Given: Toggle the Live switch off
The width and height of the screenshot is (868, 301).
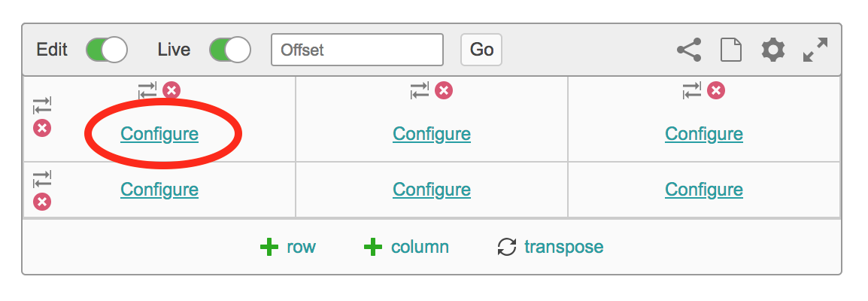Looking at the screenshot, I should click(229, 50).
